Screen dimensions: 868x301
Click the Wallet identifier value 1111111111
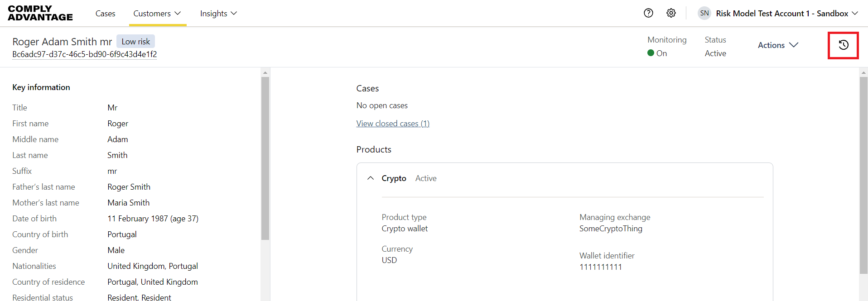click(x=600, y=267)
